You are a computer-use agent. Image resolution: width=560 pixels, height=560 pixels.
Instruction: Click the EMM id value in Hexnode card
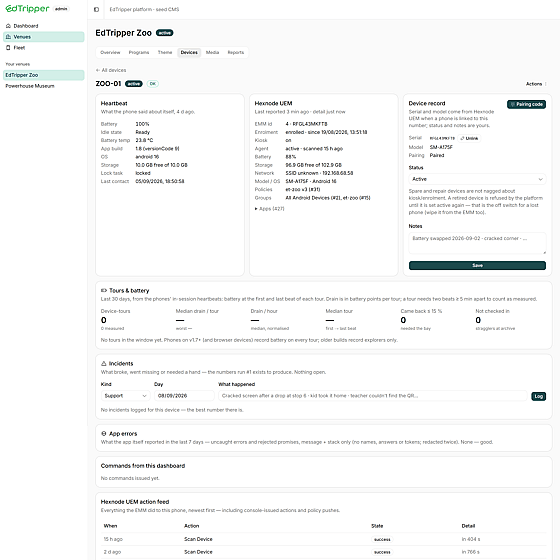(x=306, y=124)
